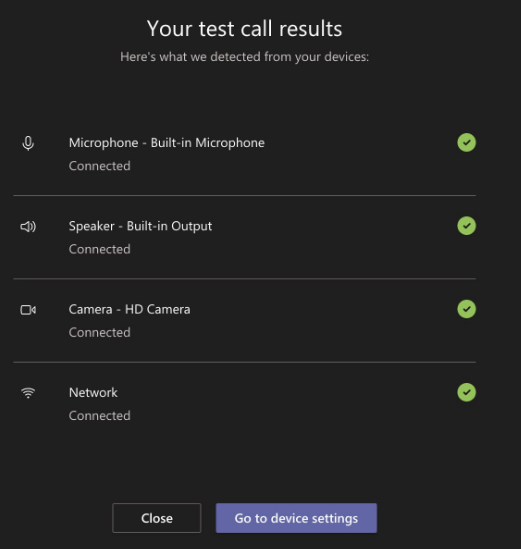Close the test call results dialog
The width and height of the screenshot is (521, 549).
[x=157, y=518]
